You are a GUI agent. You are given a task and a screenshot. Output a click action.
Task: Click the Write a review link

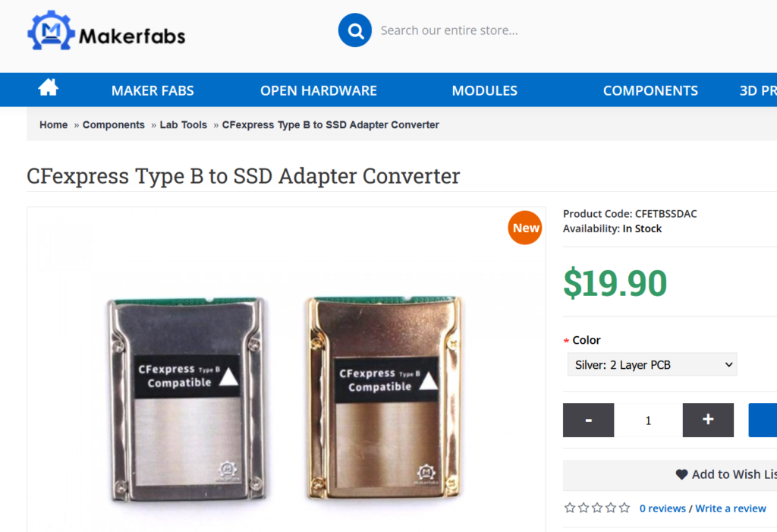[x=730, y=508]
